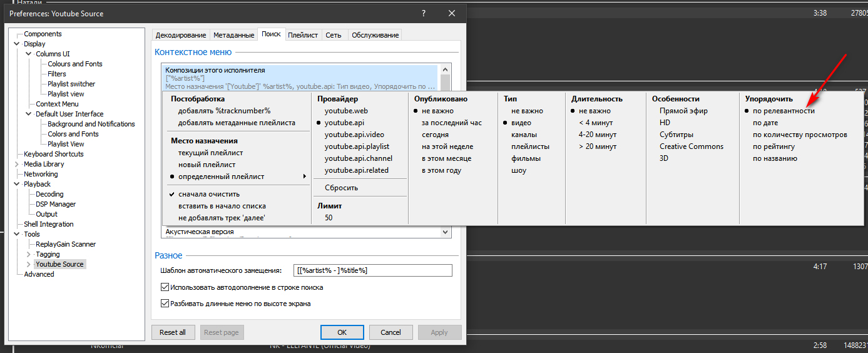Expand the Media Library tree node
Screen dimensions: 868x353
pyautogui.click(x=18, y=164)
